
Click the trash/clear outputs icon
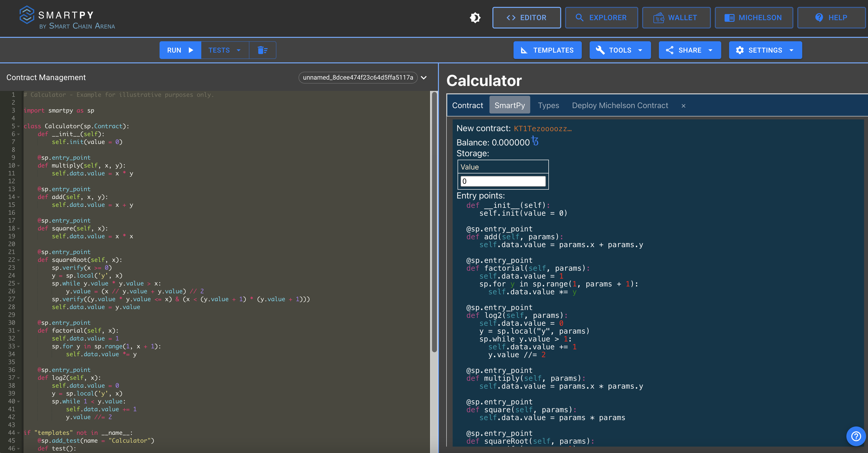pyautogui.click(x=262, y=50)
